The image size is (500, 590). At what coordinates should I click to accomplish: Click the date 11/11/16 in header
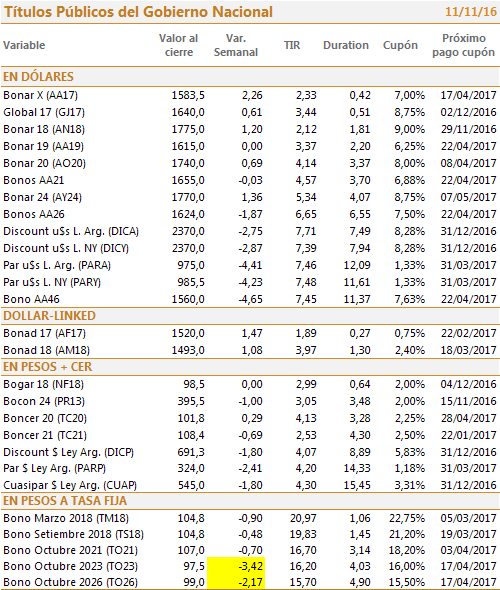tap(471, 12)
